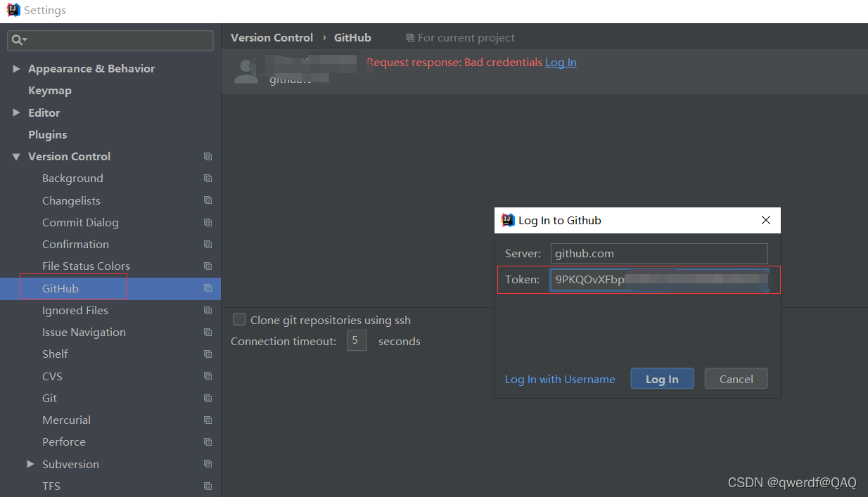
Task: Select the Git settings item
Action: coord(49,399)
